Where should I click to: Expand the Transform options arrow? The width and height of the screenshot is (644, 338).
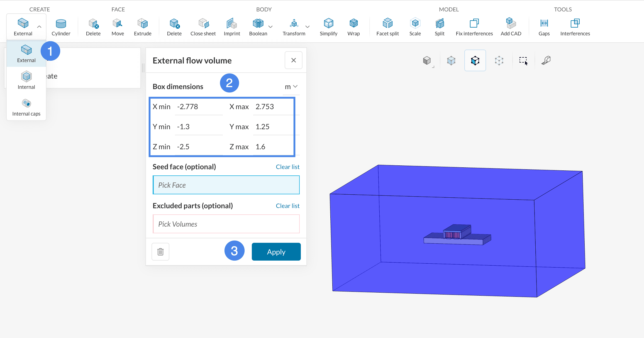pos(308,27)
